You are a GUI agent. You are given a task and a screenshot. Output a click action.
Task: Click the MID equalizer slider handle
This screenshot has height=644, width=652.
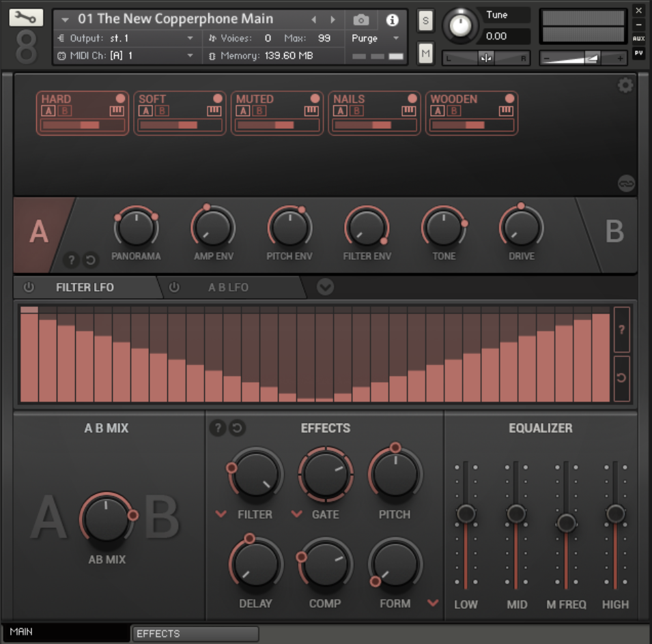(516, 514)
